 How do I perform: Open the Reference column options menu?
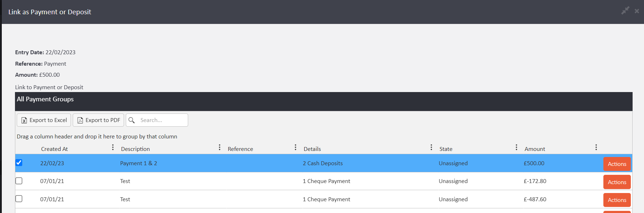tap(295, 147)
